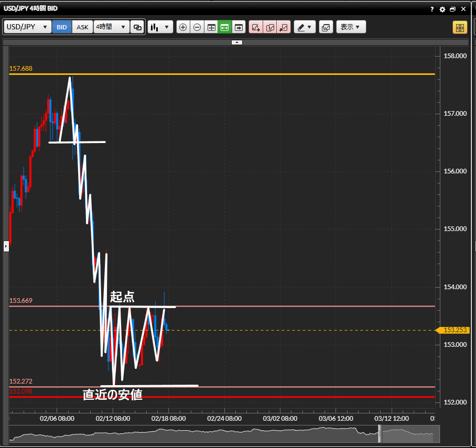Open the 表示 display menu
The height and width of the screenshot is (448, 476).
(x=351, y=27)
